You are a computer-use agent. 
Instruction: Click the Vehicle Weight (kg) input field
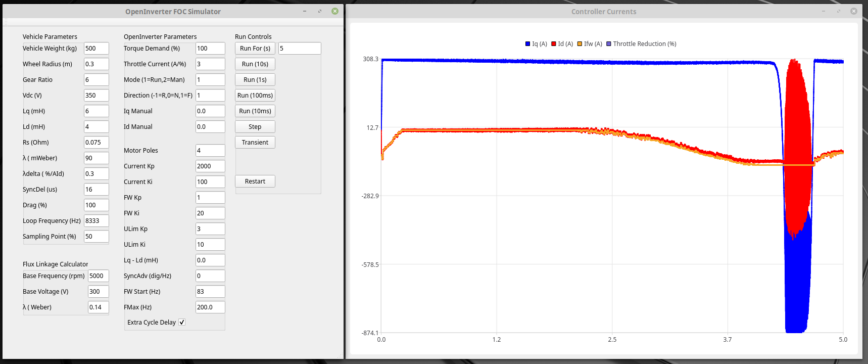(x=96, y=49)
